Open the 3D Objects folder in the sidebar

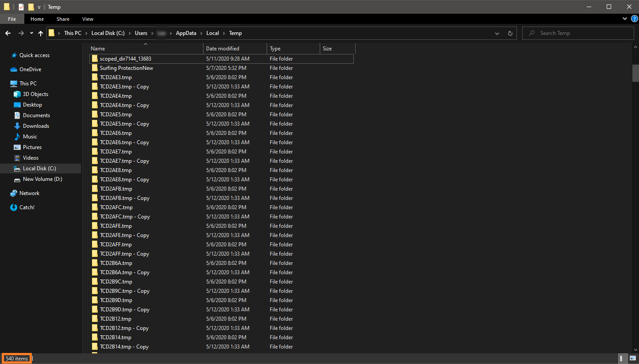coord(35,94)
